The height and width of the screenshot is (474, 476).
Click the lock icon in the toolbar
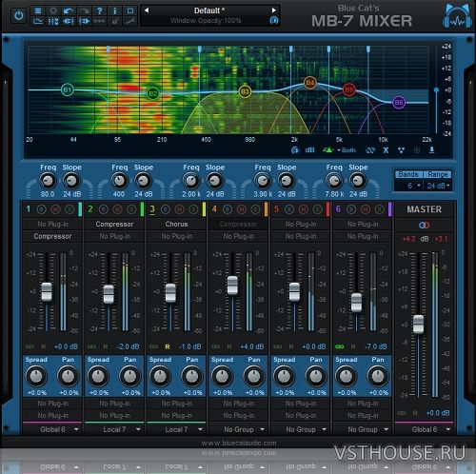click(115, 21)
